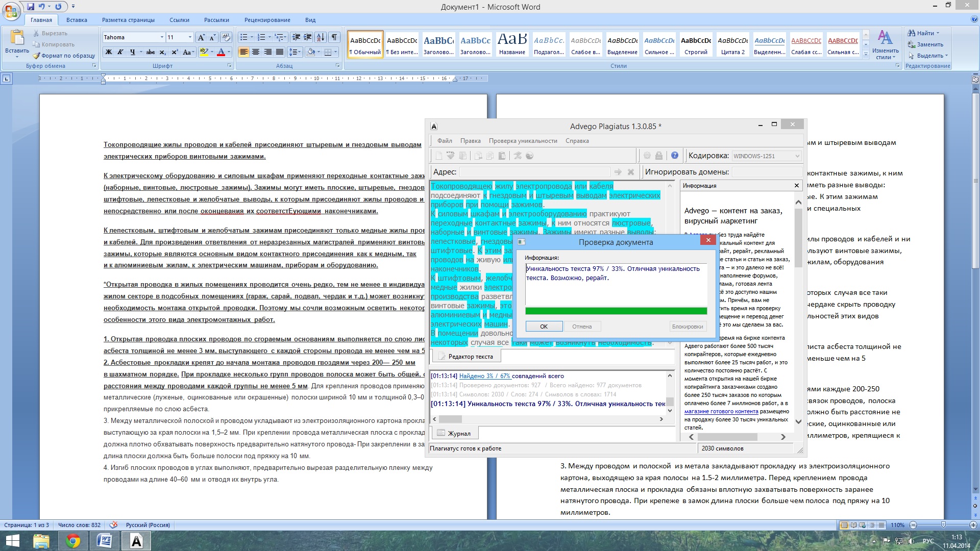Open the магазине готового контента link
980x551 pixels.
point(721,411)
